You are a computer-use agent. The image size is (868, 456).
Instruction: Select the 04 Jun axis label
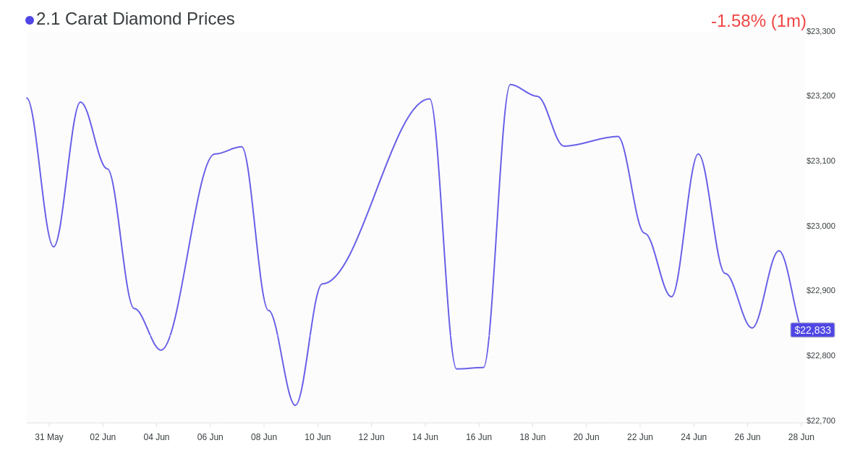tap(156, 437)
